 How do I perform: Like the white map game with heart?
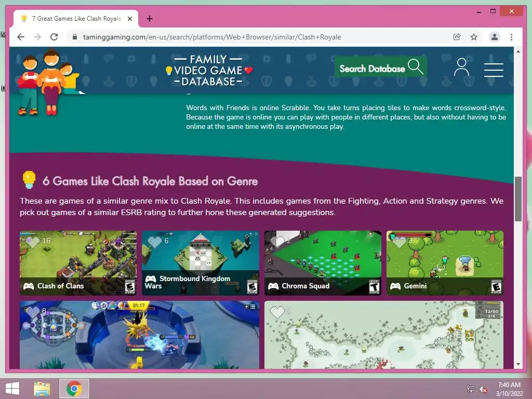[x=277, y=312]
